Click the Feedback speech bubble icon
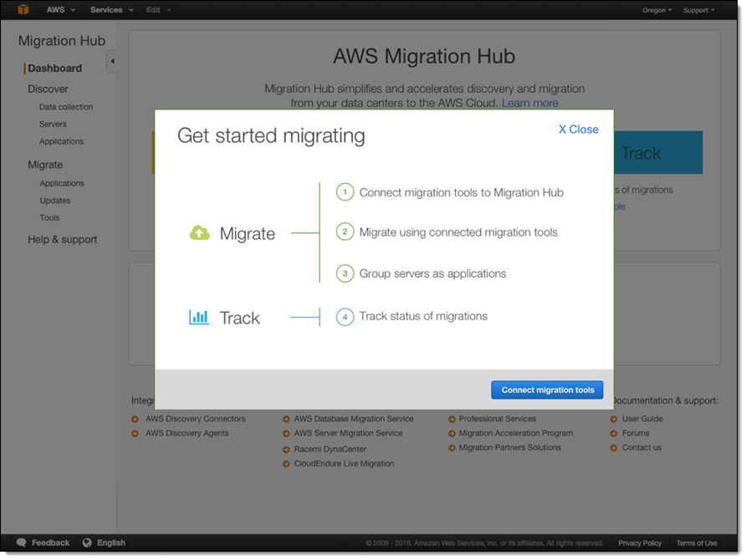The height and width of the screenshot is (560, 746). tap(22, 542)
